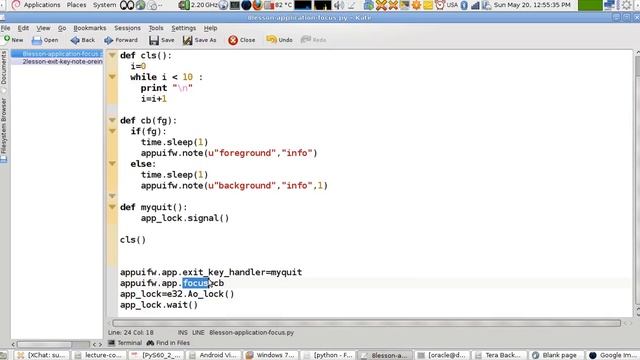
Task: Click the file name in status bar
Action: click(x=251, y=333)
